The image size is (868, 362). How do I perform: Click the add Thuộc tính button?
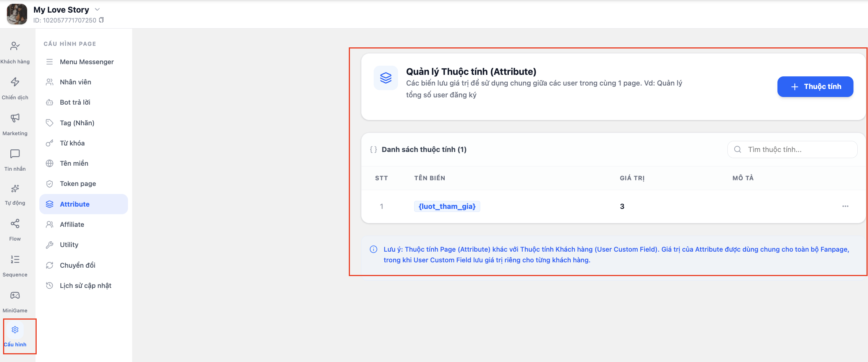tap(815, 87)
